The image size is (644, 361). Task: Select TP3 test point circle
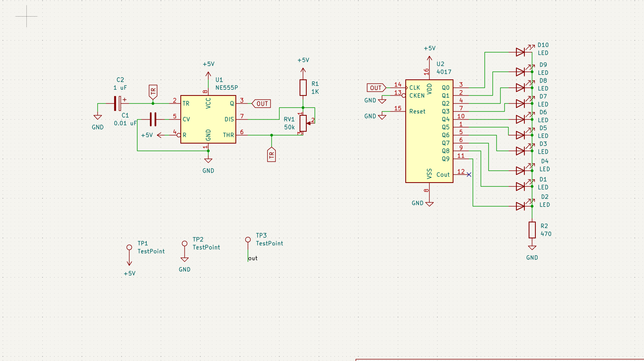point(248,239)
